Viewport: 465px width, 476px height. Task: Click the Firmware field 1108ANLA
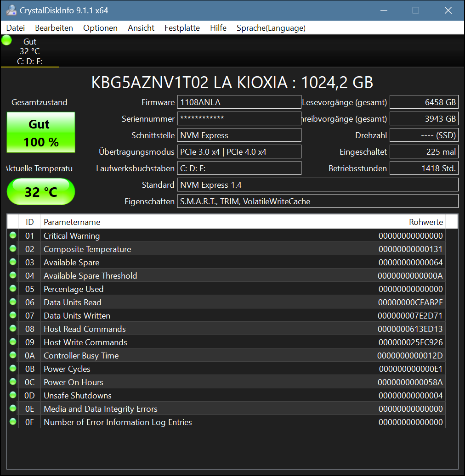click(x=239, y=102)
